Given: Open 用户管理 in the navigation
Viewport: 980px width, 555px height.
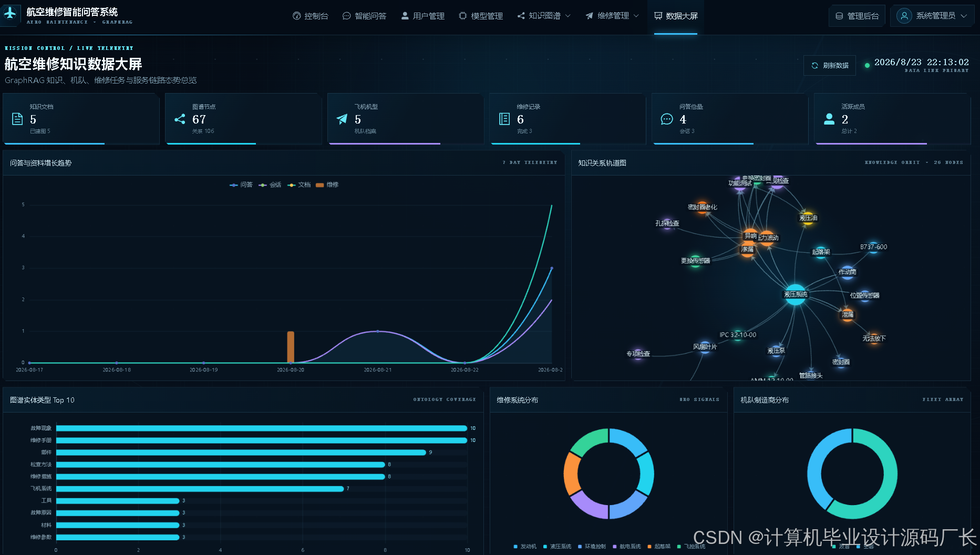Looking at the screenshot, I should (422, 16).
